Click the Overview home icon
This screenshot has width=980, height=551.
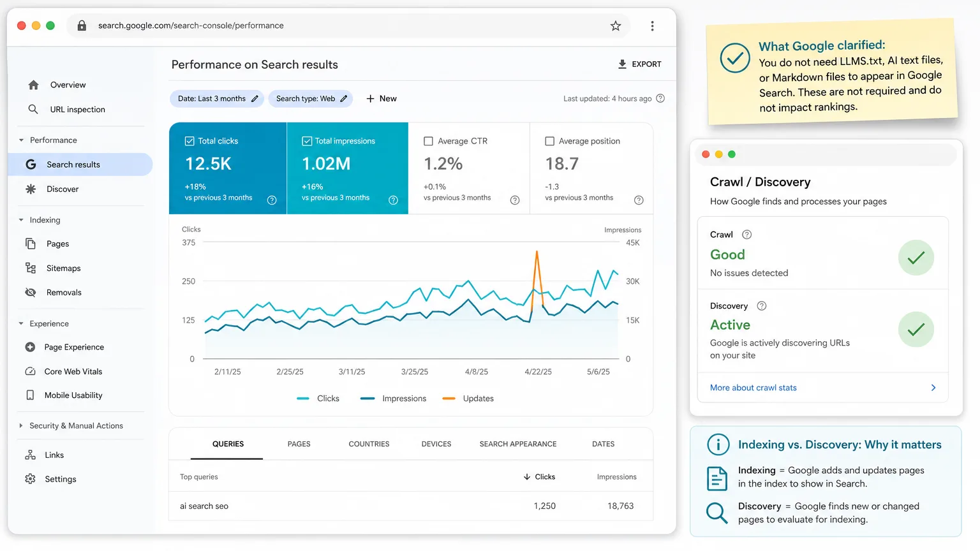point(34,85)
